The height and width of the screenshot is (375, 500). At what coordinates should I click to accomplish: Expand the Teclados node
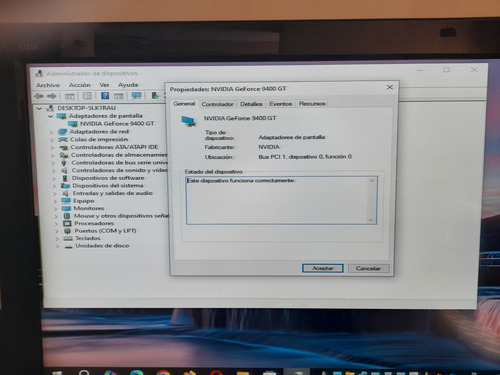pos(57,239)
